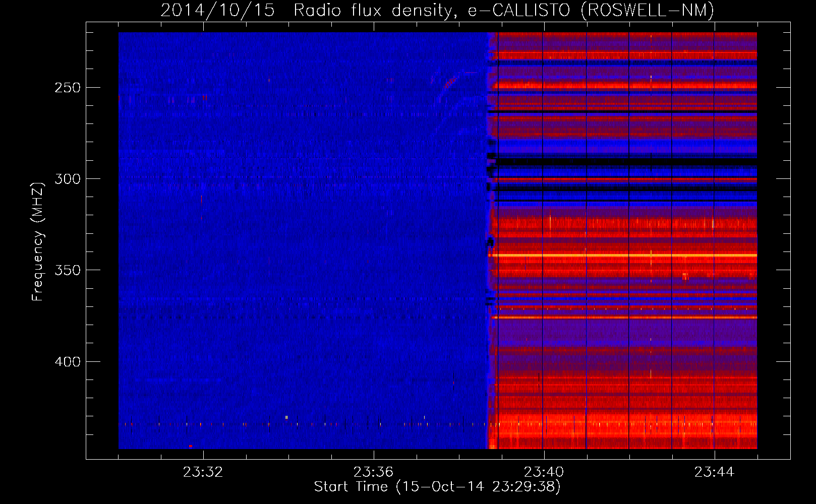Click the 300 frequency tick label
The width and height of the screenshot is (816, 504).
coord(68,179)
